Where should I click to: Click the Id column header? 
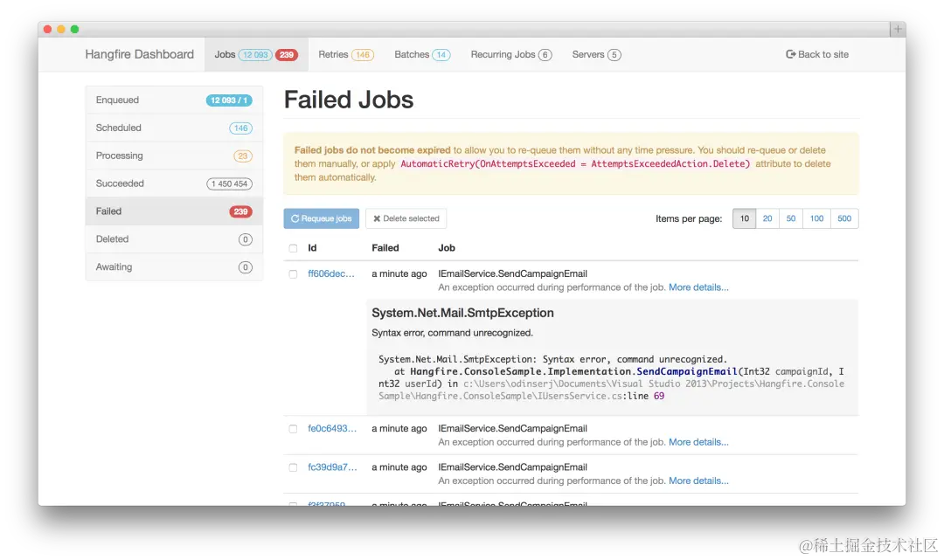tap(312, 248)
